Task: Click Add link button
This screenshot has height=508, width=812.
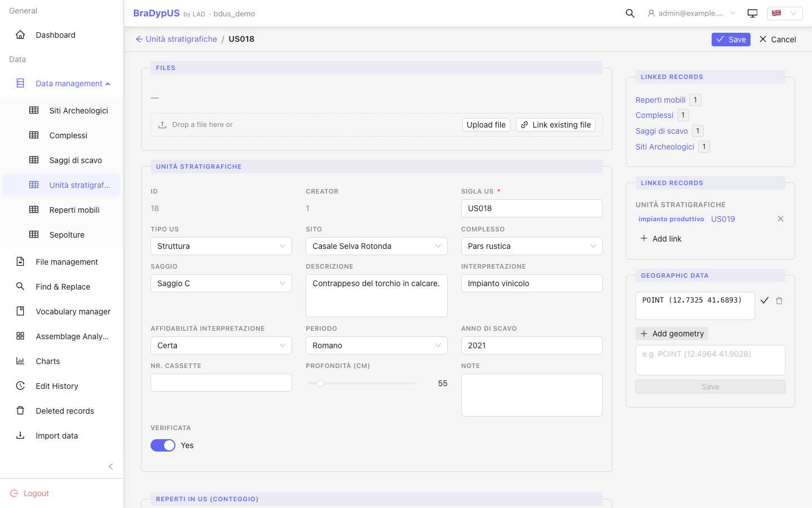Action: coord(661,239)
